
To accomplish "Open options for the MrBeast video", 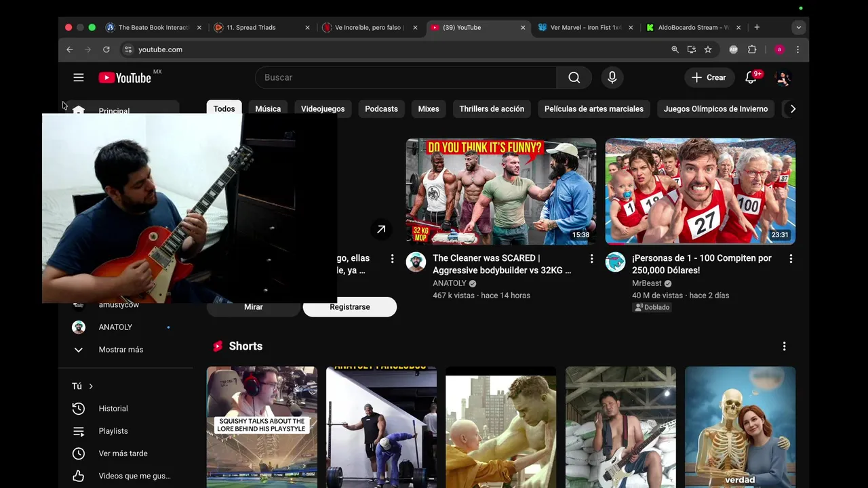I will (791, 259).
